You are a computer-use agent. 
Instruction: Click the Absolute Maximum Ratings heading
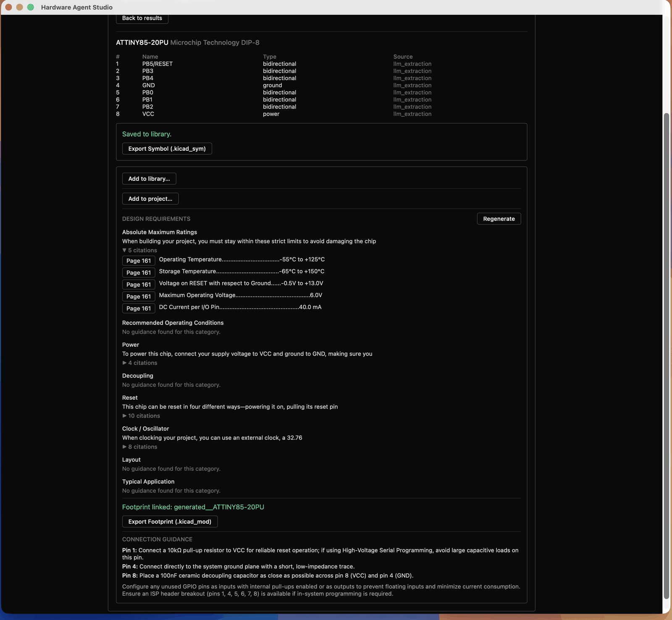pyautogui.click(x=160, y=232)
